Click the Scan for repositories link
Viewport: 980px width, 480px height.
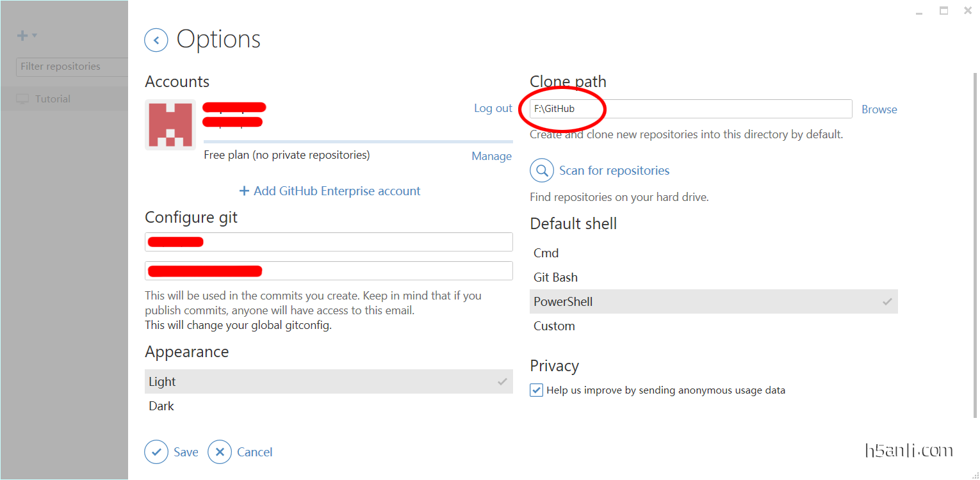click(x=614, y=170)
